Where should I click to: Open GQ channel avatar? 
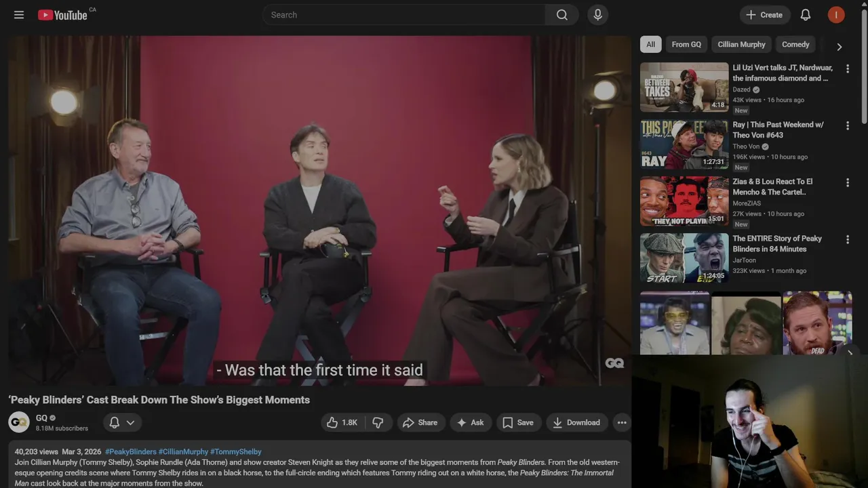pos(19,422)
